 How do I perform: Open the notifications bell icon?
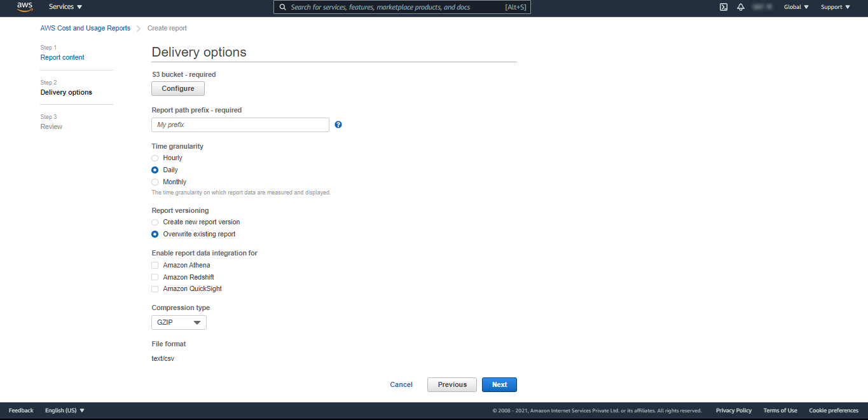741,7
